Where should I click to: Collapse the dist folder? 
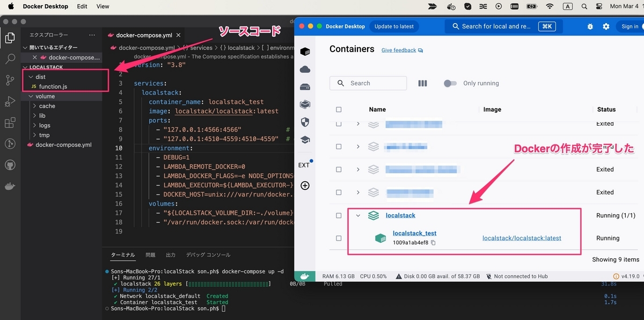point(31,77)
